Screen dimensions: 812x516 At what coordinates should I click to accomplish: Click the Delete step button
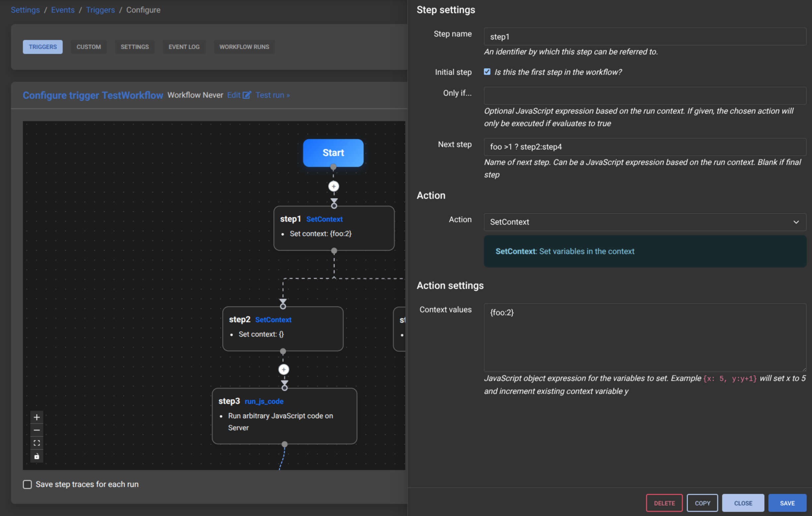coord(664,503)
